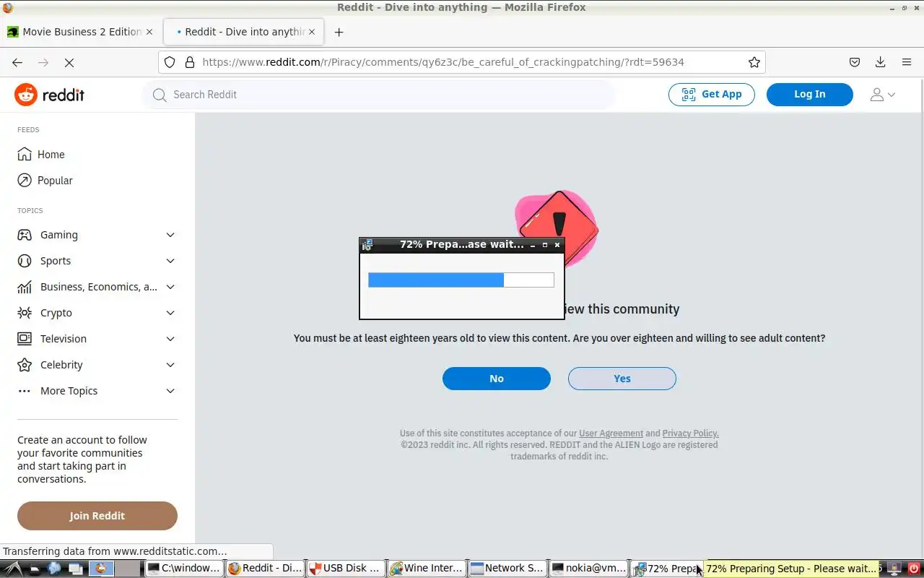Switch to Wine Internet taskbar window
Image resolution: width=924 pixels, height=578 pixels.
[x=427, y=569]
